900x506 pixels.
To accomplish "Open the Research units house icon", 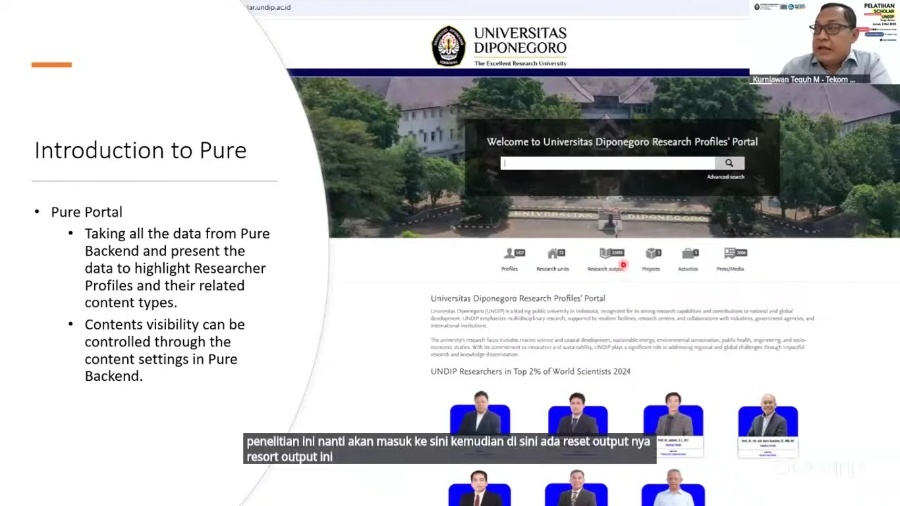I will point(554,254).
